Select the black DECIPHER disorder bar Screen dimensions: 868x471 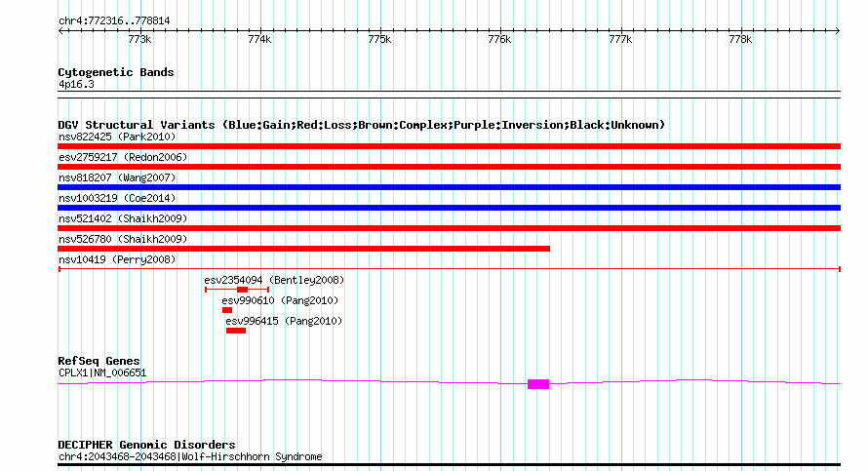pos(449,465)
